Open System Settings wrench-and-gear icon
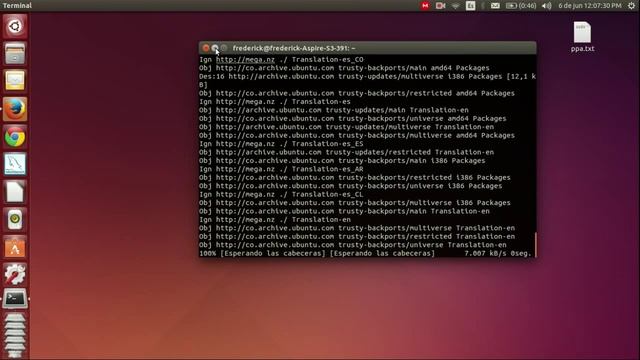 (15, 274)
